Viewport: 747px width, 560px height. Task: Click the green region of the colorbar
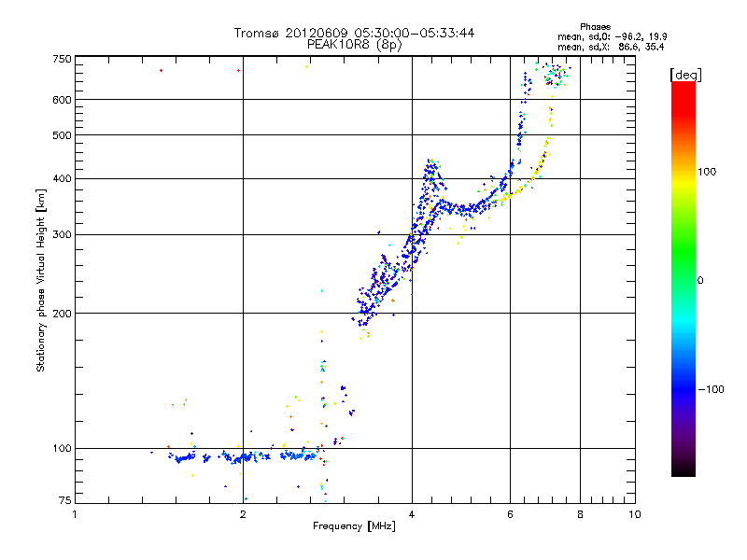pos(684,252)
